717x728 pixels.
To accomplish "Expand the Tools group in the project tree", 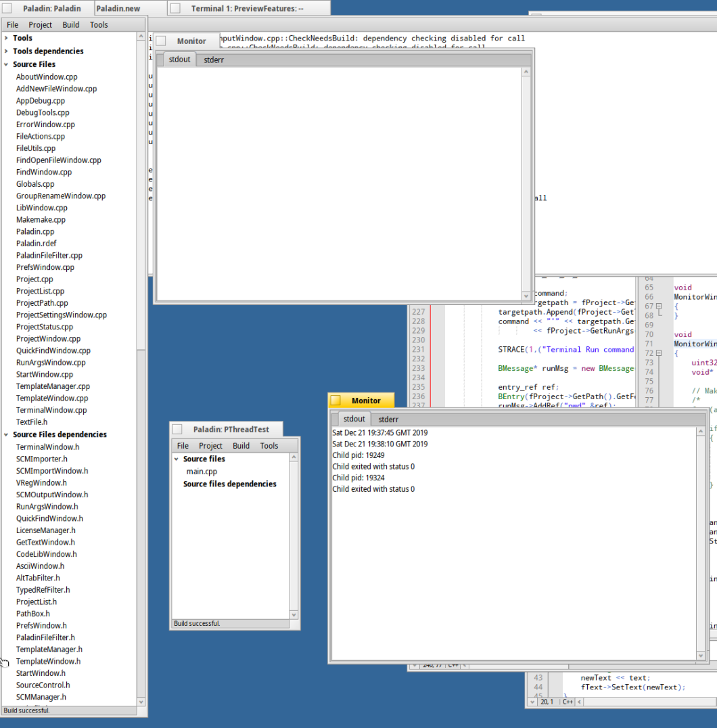I will pos(6,38).
